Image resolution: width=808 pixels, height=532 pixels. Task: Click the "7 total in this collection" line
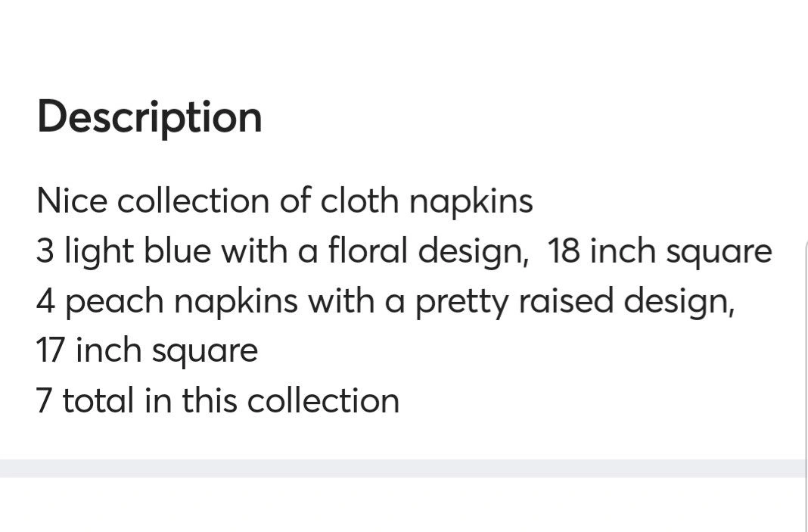pyautogui.click(x=217, y=400)
